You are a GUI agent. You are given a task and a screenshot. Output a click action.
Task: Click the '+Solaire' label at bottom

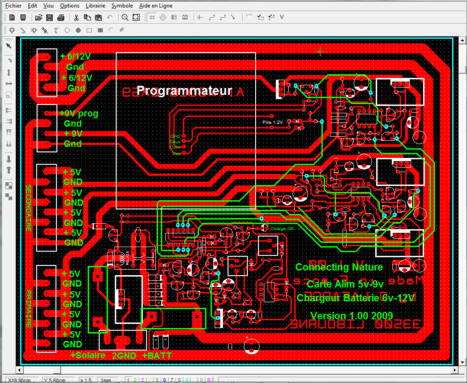coord(88,355)
